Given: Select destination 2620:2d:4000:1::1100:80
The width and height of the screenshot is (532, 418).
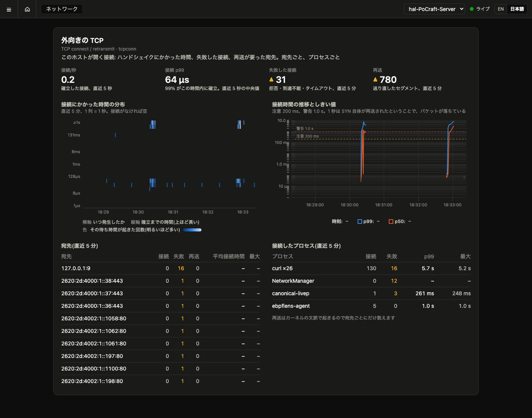Looking at the screenshot, I should pyautogui.click(x=160, y=369).
